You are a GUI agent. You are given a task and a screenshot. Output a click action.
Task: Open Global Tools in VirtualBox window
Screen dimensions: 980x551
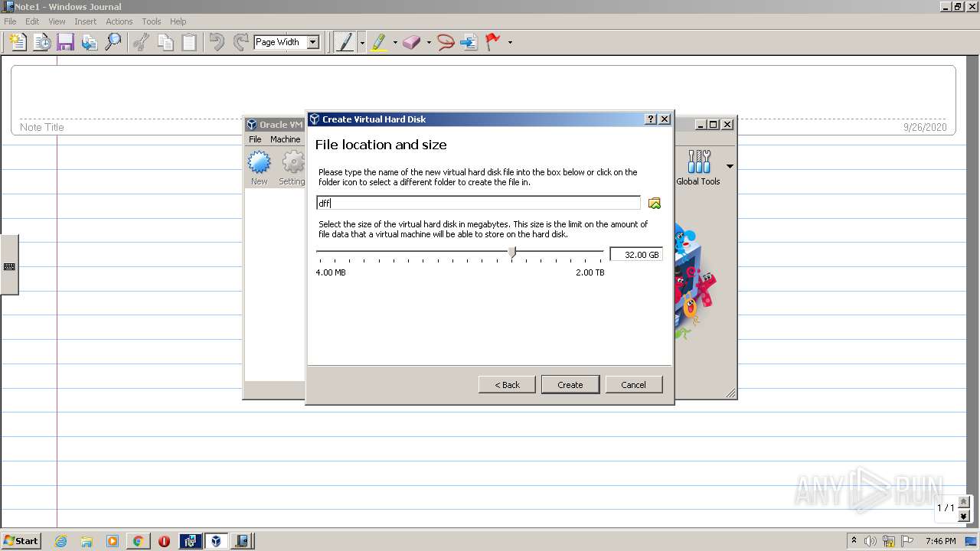[x=698, y=168]
